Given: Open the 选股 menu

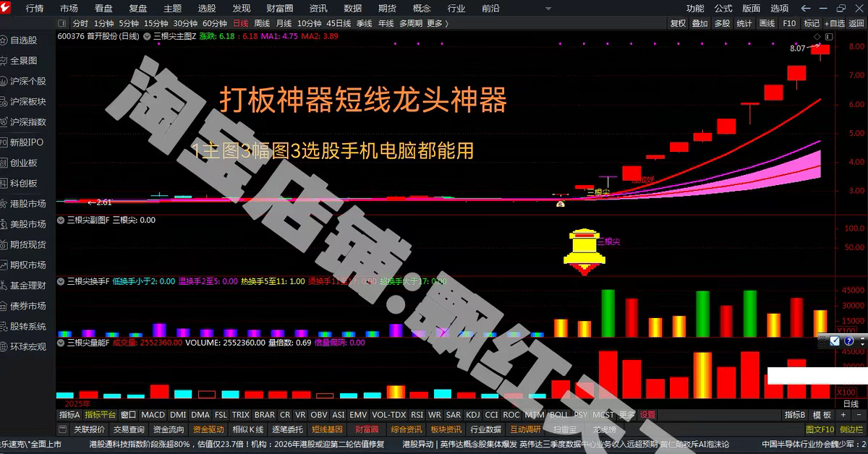Looking at the screenshot, I should [x=206, y=9].
